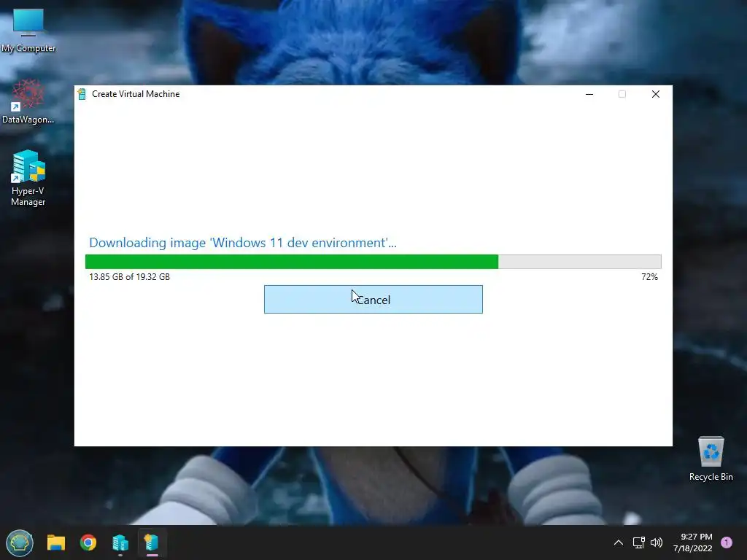Click the Create Virtual Machine title icon
Image resolution: width=747 pixels, height=560 pixels.
82,94
